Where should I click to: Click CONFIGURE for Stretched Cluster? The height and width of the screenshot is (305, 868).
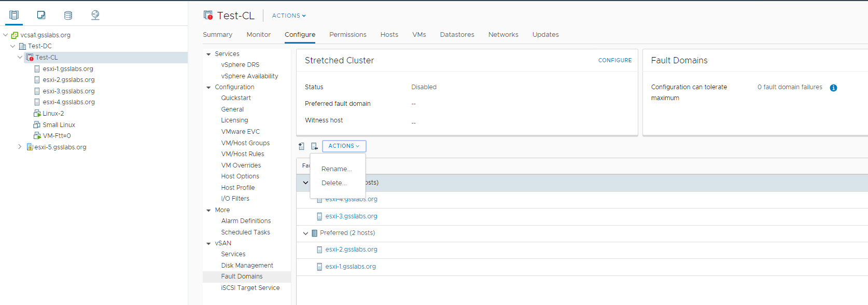pos(614,60)
